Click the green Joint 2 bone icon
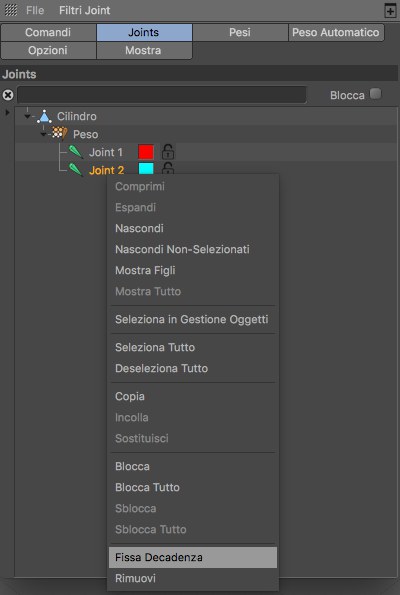Screen dimensions: 400x595 [x=76, y=170]
